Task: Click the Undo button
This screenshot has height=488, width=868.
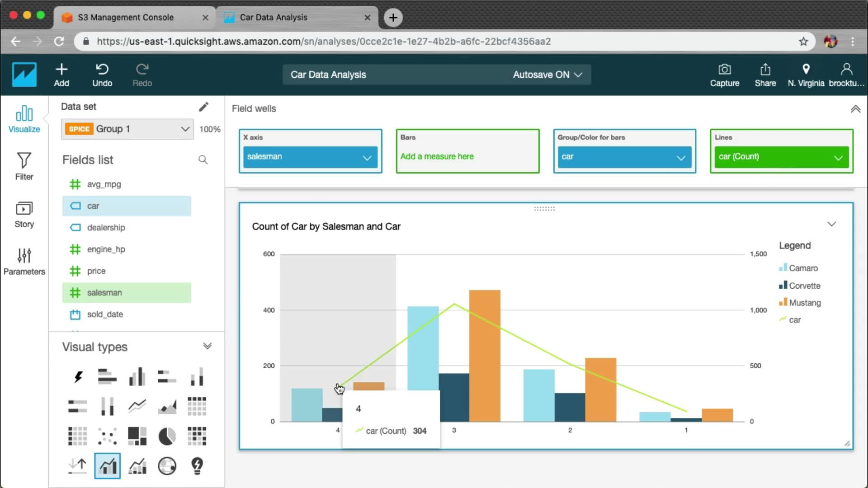Action: [x=102, y=75]
